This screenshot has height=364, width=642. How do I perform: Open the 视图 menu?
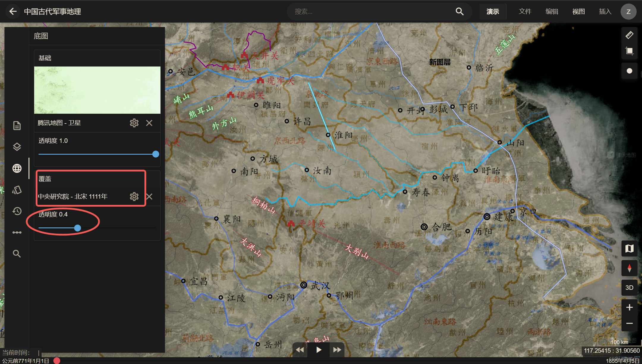[x=578, y=12]
